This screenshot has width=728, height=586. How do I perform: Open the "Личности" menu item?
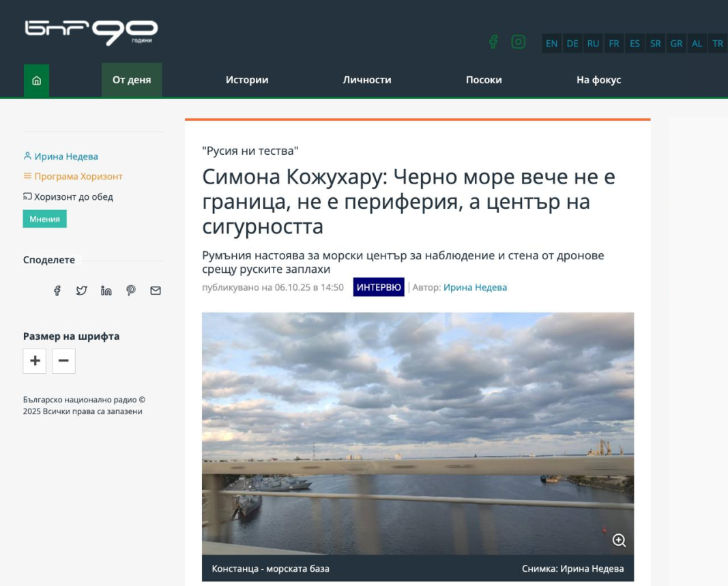tap(367, 80)
